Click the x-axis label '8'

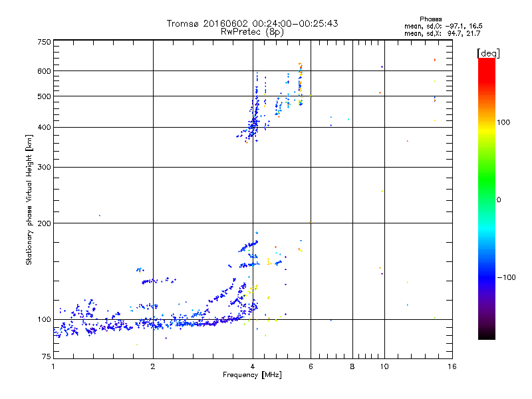point(352,366)
